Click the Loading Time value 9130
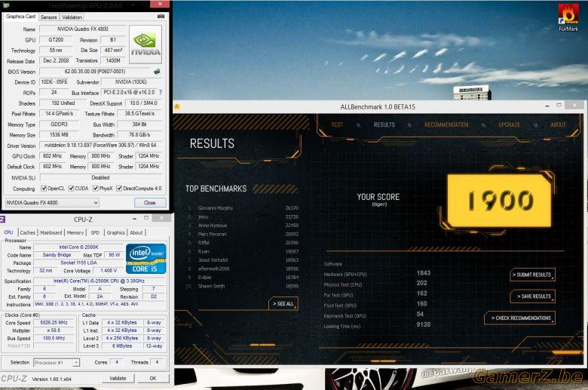588x390 pixels. pos(424,324)
